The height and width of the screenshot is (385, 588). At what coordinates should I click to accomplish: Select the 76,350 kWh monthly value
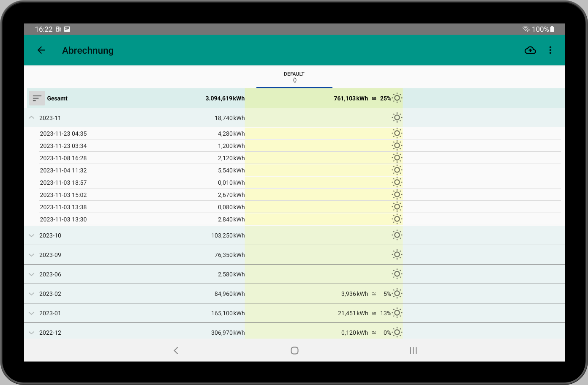230,255
